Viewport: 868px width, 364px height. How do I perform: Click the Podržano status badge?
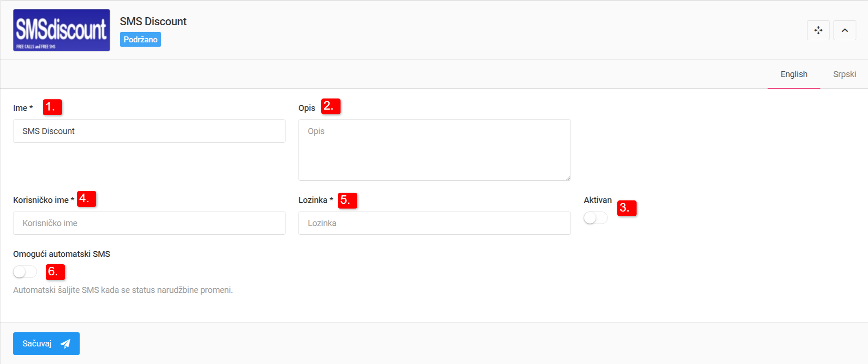140,39
